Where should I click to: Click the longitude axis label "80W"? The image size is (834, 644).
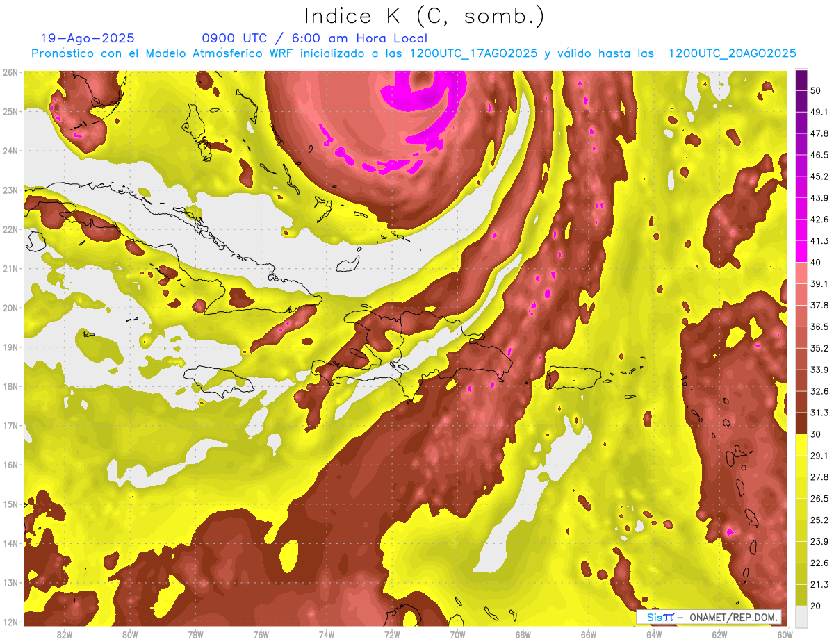point(130,635)
